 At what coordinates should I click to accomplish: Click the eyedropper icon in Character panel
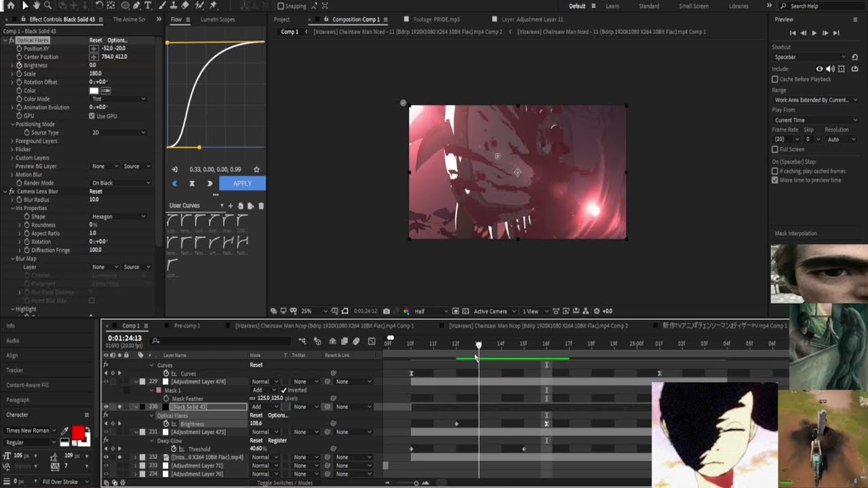click(65, 431)
